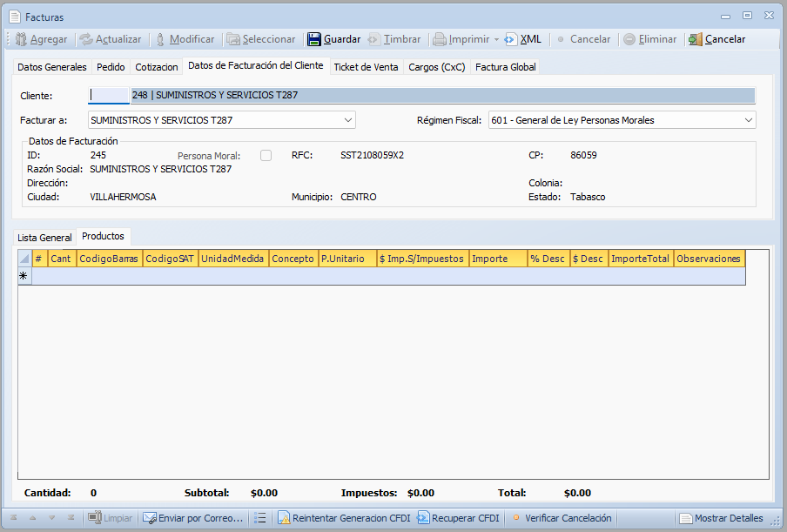Click the list view icon in bottom toolbar

pyautogui.click(x=259, y=518)
